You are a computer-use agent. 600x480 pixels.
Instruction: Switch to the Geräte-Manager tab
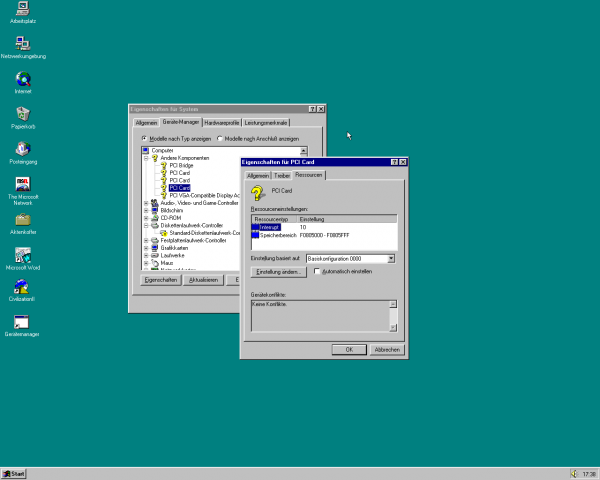coord(181,122)
